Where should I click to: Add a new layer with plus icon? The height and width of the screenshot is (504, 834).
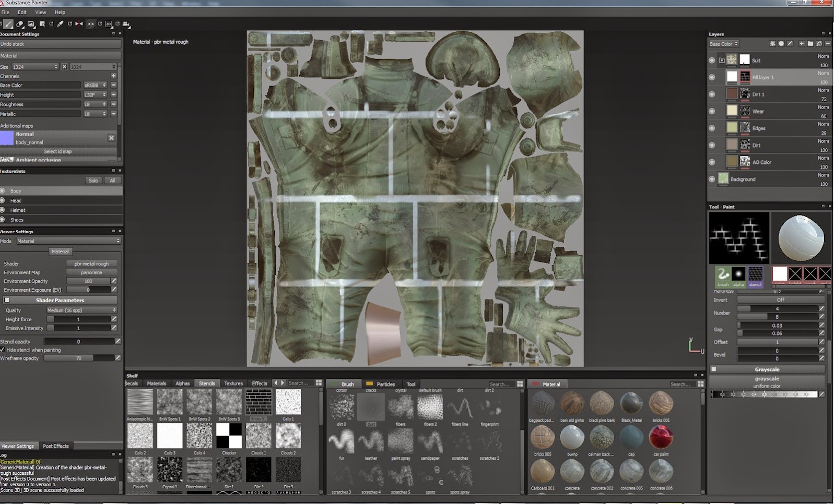point(801,44)
